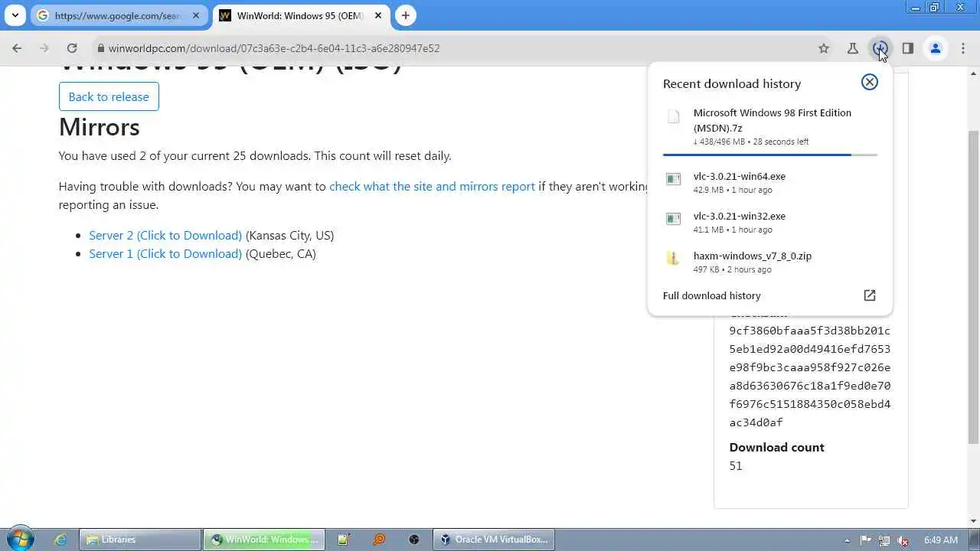Click the vlc win32 file icon
The width and height of the screenshot is (980, 551).
(x=673, y=219)
